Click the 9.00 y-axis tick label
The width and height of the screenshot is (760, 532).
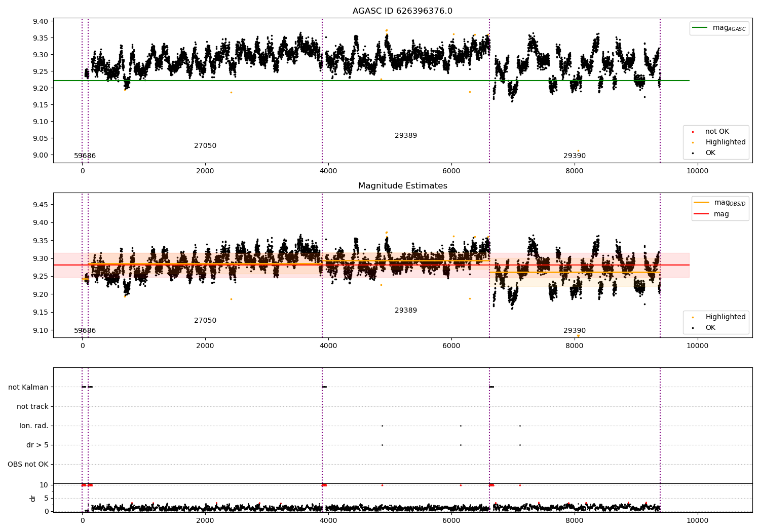click(41, 155)
